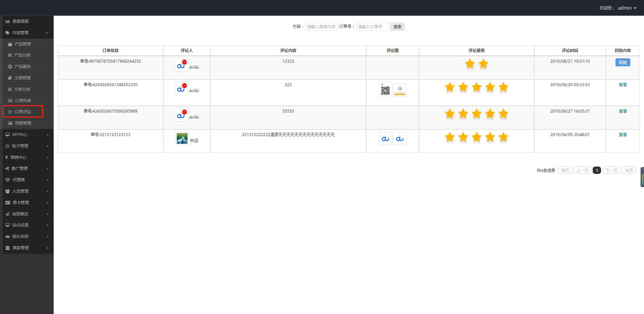Viewport: 644px width, 314px height.
Task: Click 查看 link for 2019/06/27 comment
Action: (x=623, y=111)
